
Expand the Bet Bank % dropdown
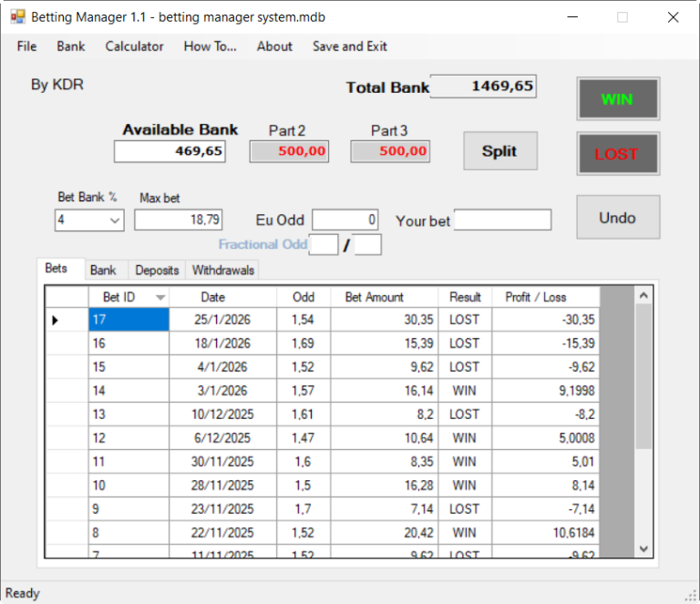[x=115, y=220]
